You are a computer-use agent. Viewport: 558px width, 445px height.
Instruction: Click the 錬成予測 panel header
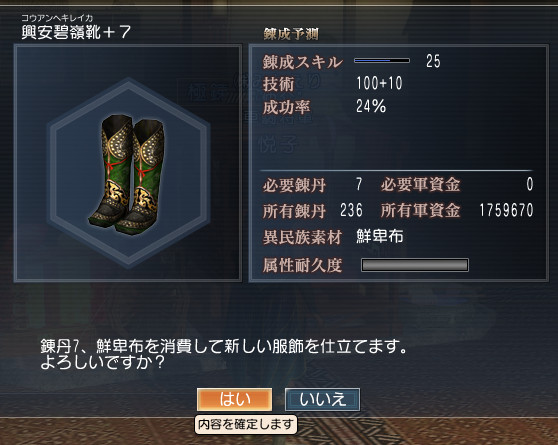click(x=291, y=34)
